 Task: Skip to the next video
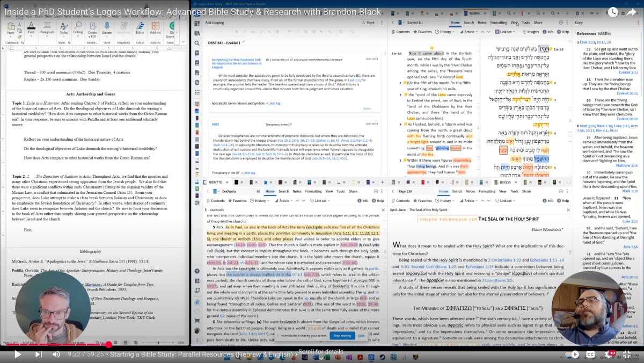coord(38,354)
